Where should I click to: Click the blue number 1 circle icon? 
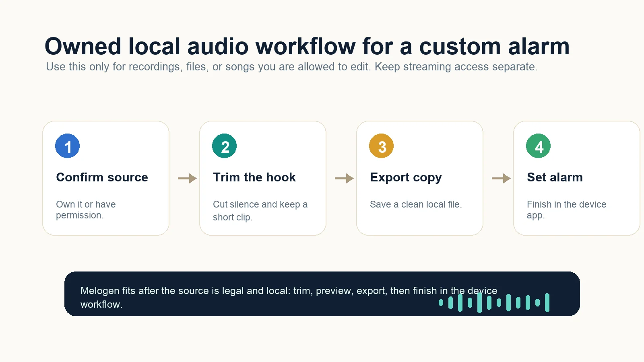(67, 146)
